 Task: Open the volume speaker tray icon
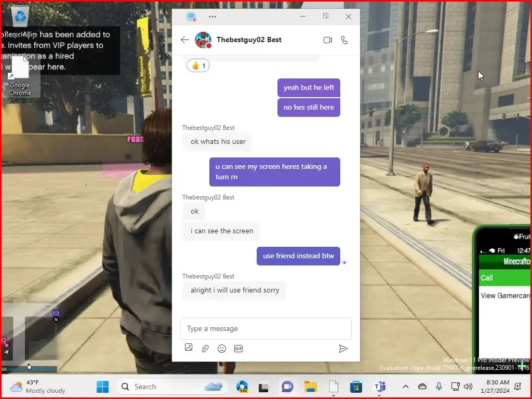468,387
